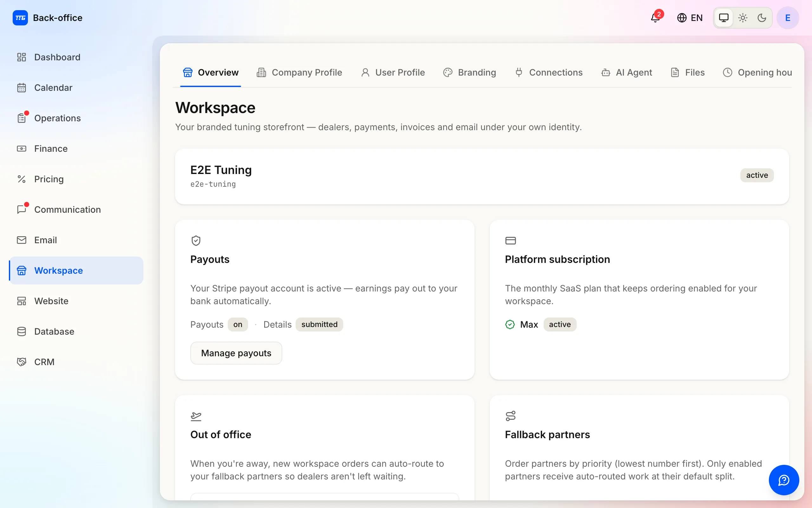Click the Workspace storefront sidebar icon
The width and height of the screenshot is (812, 508).
click(x=22, y=271)
